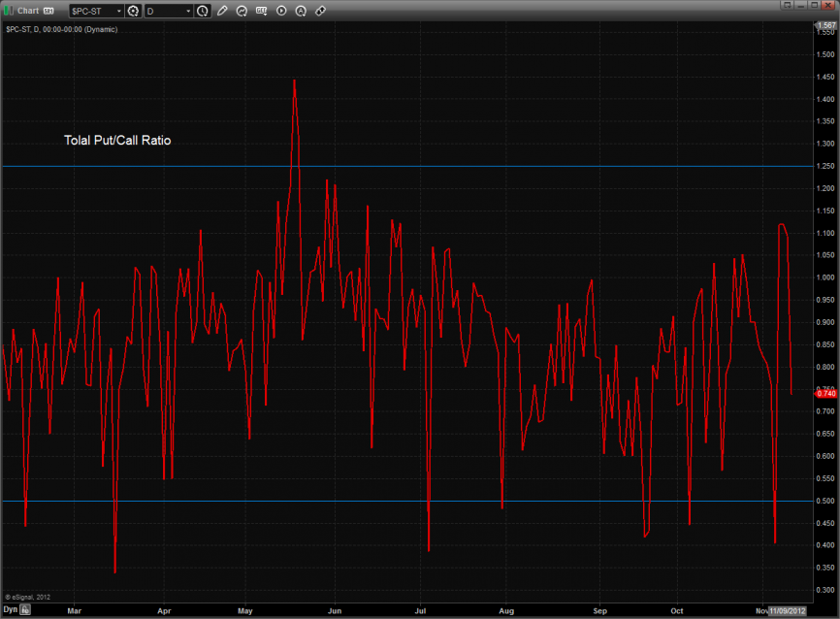Click the SBS badge beside Chart title

pyautogui.click(x=48, y=11)
